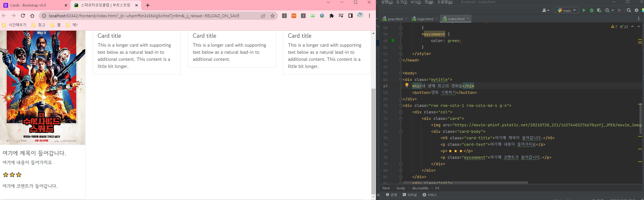The image size is (644, 200).
Task: Reload the localhost page in Chrome
Action: [23, 16]
